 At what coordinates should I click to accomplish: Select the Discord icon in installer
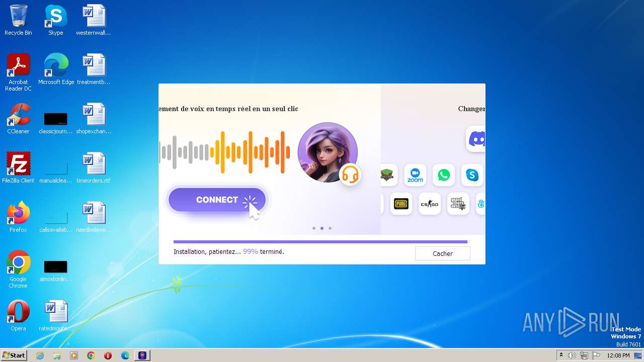click(475, 139)
